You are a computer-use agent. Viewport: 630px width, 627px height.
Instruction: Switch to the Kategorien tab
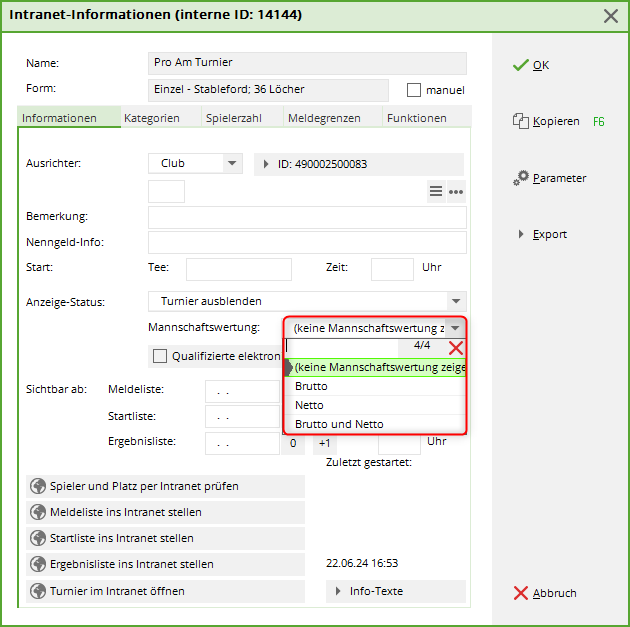pos(152,118)
